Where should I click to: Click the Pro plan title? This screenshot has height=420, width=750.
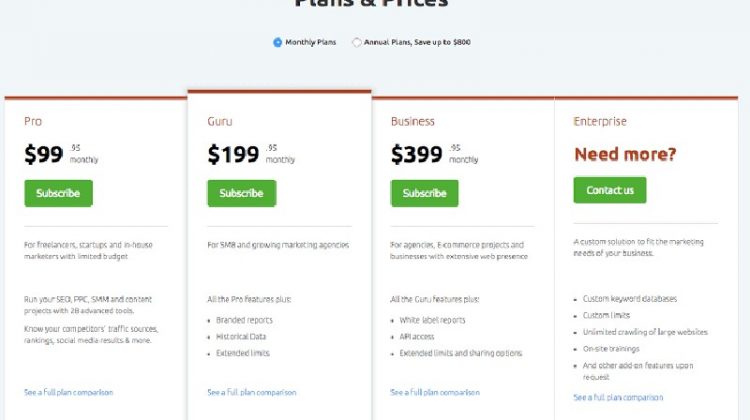pos(33,121)
